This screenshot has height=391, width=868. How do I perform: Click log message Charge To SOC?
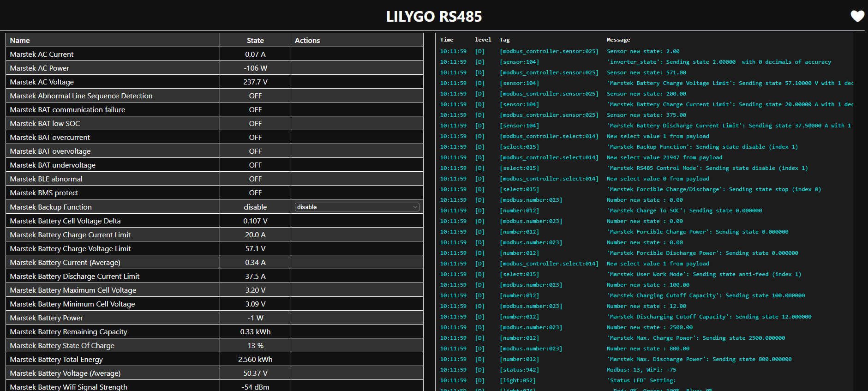point(684,211)
